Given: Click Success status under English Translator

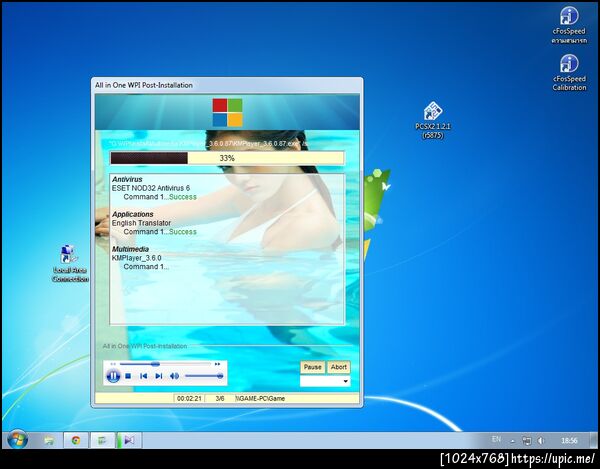Looking at the screenshot, I should (x=183, y=231).
